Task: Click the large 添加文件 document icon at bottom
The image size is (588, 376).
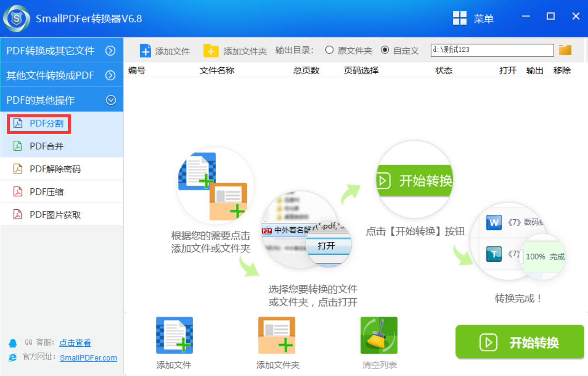Action: click(x=174, y=335)
